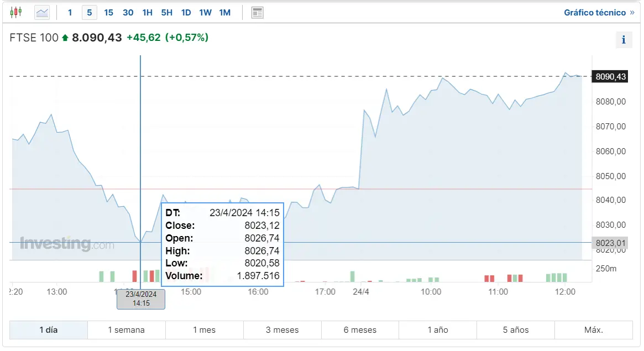Viewport: 644px width, 351px height.
Task: Click the Investing.com watermark logo
Action: pyautogui.click(x=67, y=244)
